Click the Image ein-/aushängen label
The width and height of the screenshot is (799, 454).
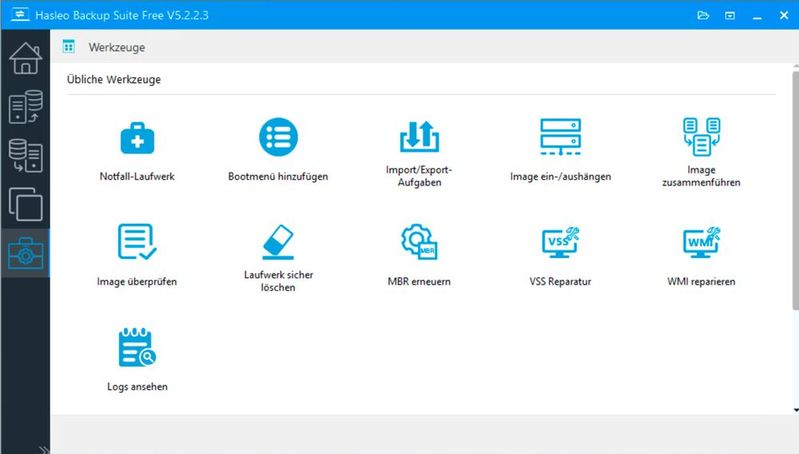(561, 176)
